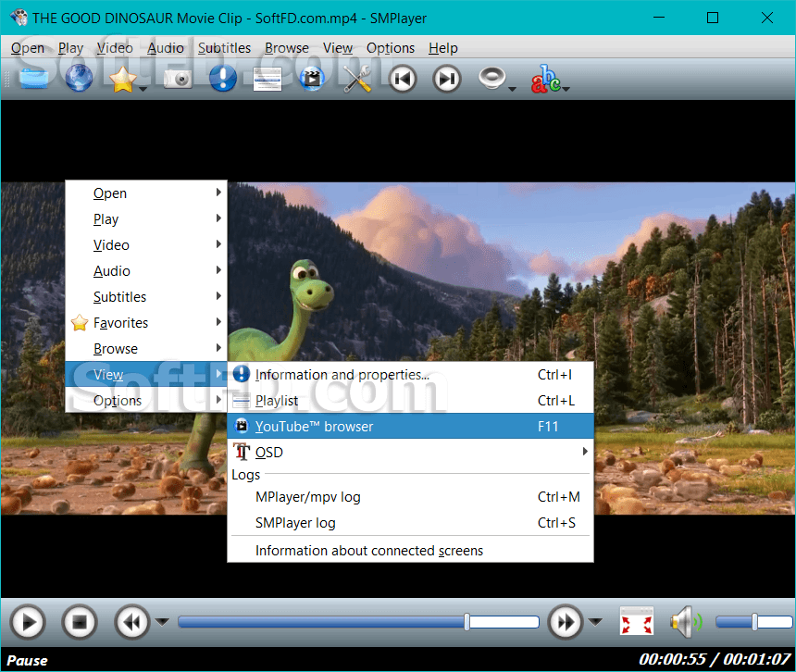796x672 pixels.
Task: Toggle fullscreen with the red arrows icon
Action: click(637, 621)
